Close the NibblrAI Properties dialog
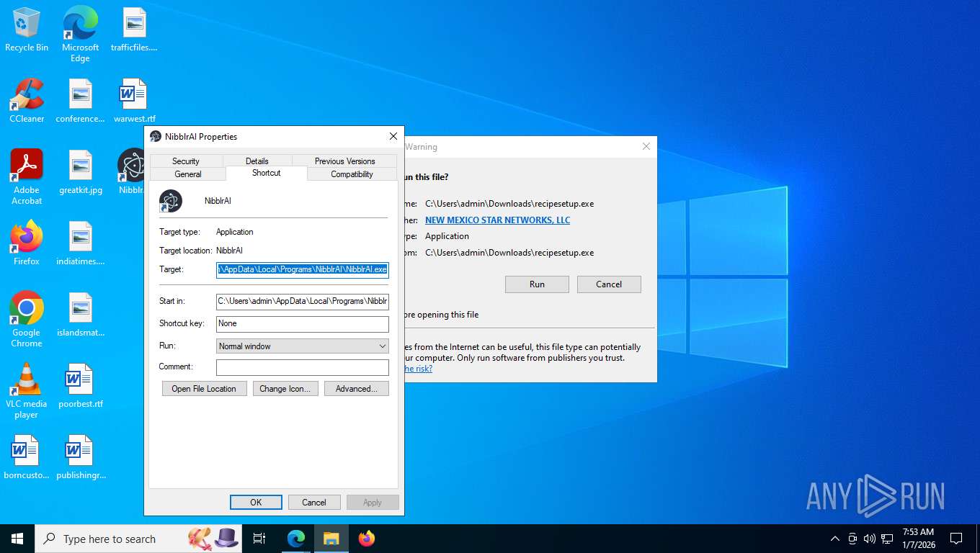Image resolution: width=980 pixels, height=553 pixels. [393, 136]
